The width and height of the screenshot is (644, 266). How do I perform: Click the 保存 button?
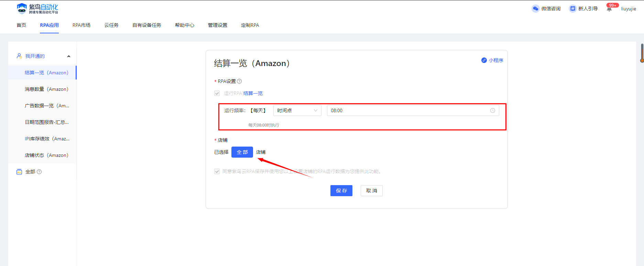click(341, 191)
